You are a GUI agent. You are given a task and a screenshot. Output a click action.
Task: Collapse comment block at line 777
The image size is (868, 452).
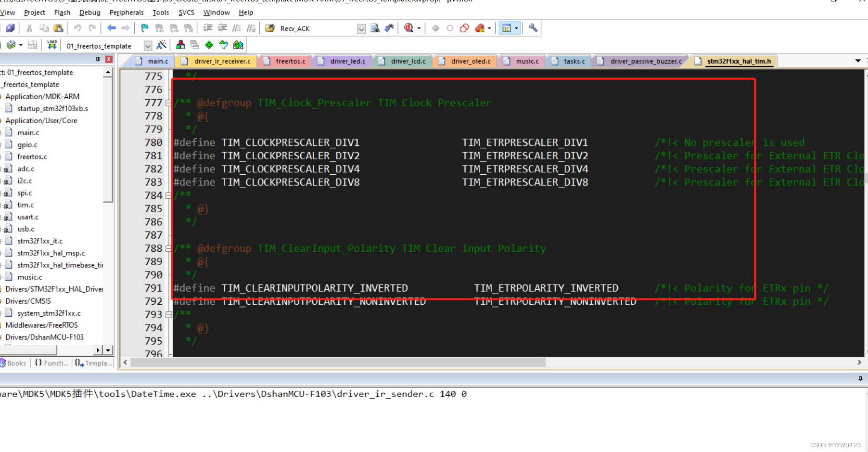168,103
